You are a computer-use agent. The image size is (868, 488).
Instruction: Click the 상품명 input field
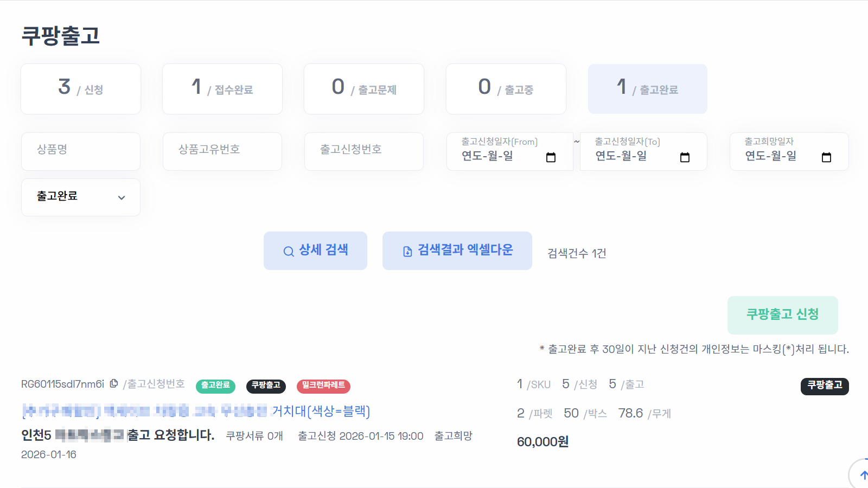(80, 151)
